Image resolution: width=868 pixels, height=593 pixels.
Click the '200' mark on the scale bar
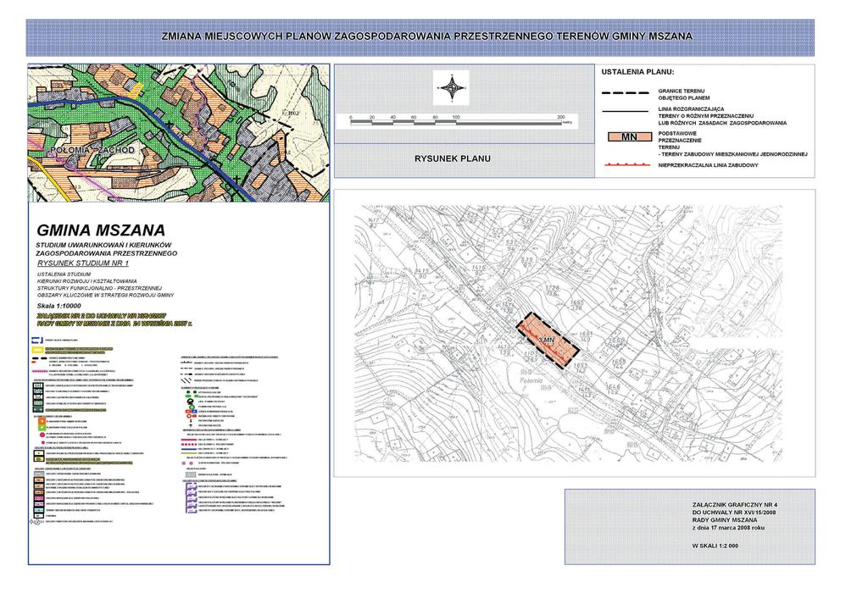(x=561, y=117)
